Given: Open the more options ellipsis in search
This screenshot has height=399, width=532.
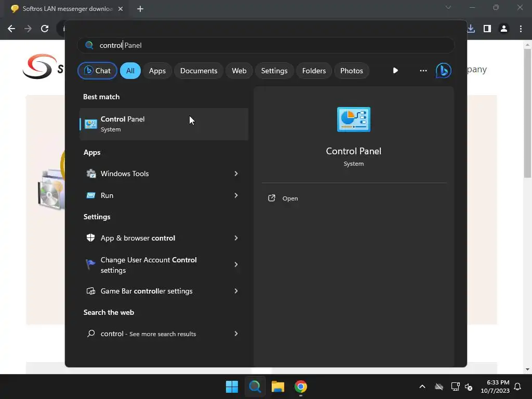Looking at the screenshot, I should coord(423,71).
